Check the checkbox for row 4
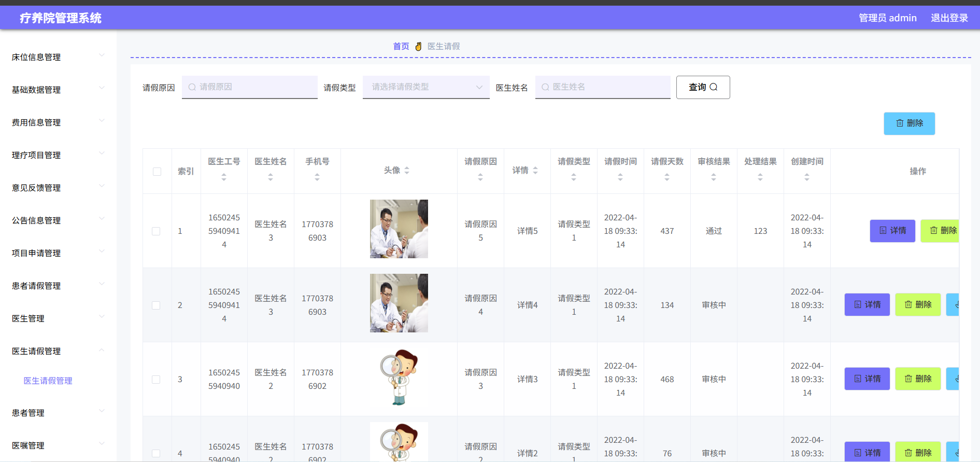980x462 pixels. (156, 453)
